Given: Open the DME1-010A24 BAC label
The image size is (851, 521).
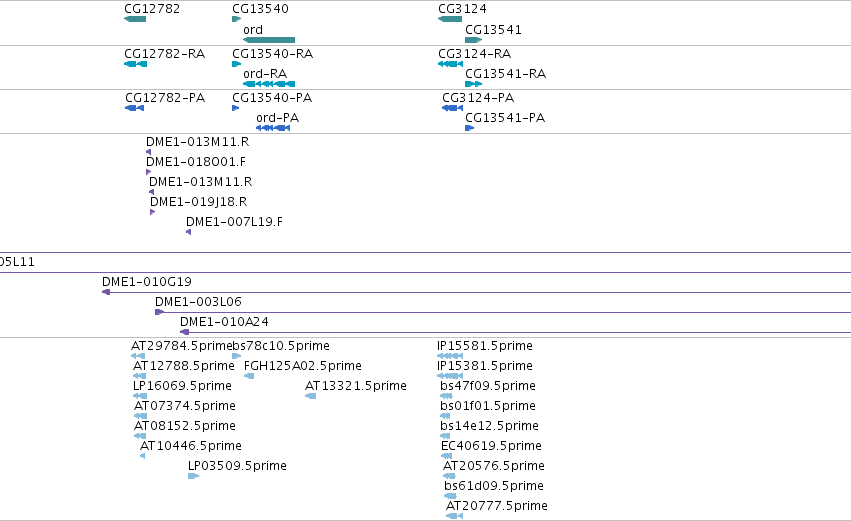Looking at the screenshot, I should (224, 321).
